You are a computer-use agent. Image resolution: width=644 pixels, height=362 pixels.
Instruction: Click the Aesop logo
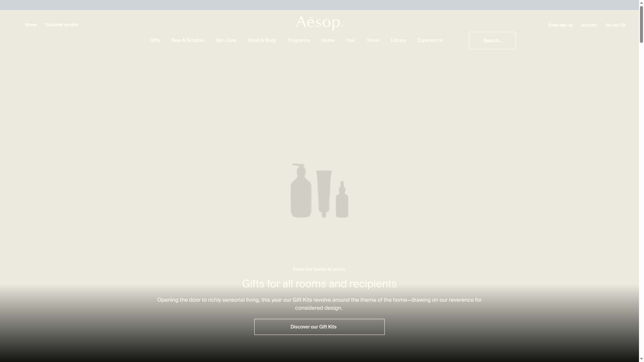pos(319,23)
